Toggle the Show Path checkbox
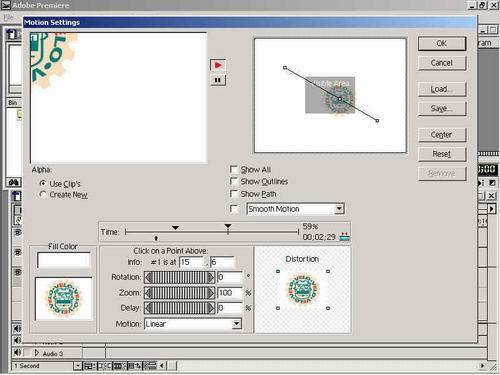500x375 pixels. pos(234,194)
